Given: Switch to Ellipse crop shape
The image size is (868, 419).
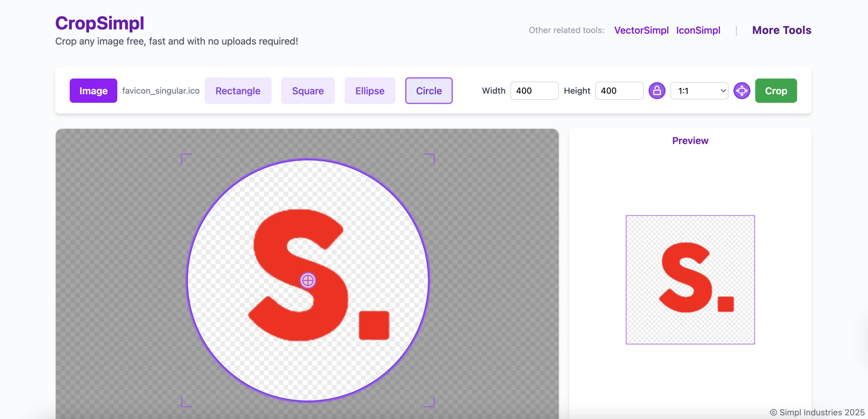Looking at the screenshot, I should (370, 91).
